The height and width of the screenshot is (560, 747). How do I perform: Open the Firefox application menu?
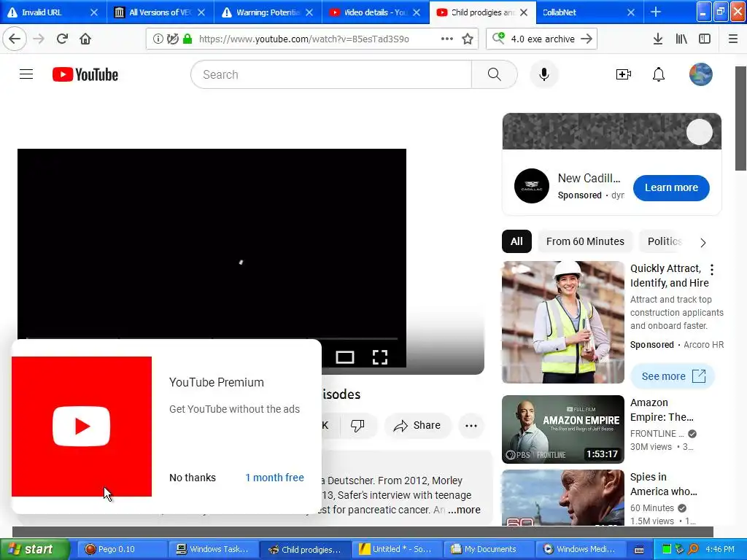pyautogui.click(x=733, y=39)
